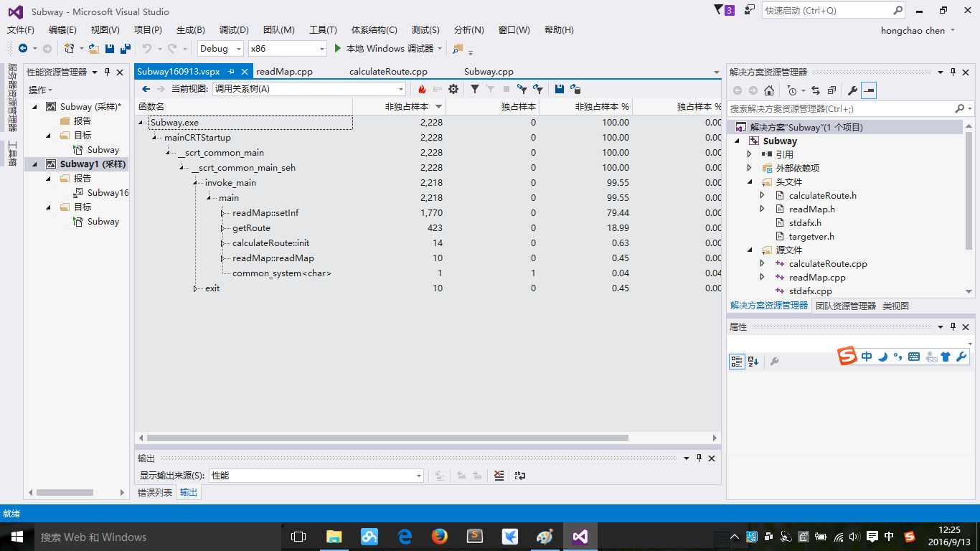980x551 pixels.
Task: Click Categorized icon in Properties panel
Action: tap(737, 362)
